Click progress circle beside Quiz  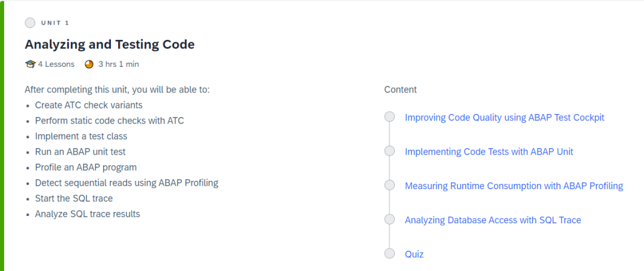[390, 254]
